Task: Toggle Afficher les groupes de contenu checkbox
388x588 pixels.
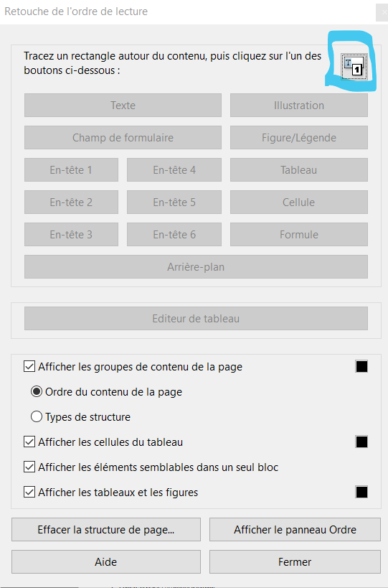Action: pyautogui.click(x=29, y=366)
